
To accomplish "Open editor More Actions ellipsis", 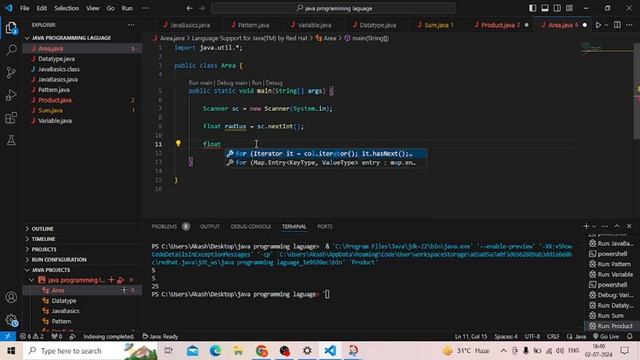I will [x=629, y=25].
